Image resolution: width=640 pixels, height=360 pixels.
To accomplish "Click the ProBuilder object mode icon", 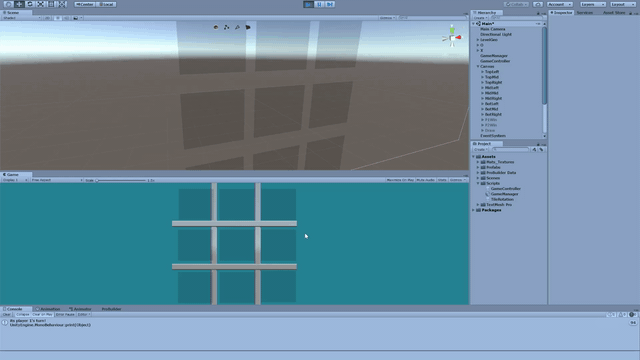I will pos(216,27).
